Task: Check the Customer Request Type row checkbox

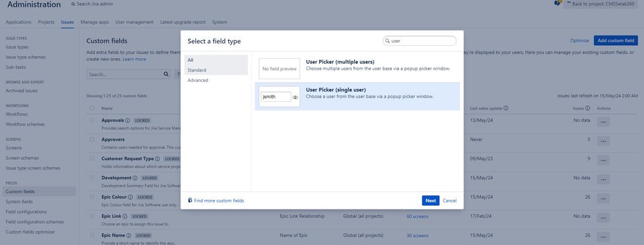Action: coord(92,159)
